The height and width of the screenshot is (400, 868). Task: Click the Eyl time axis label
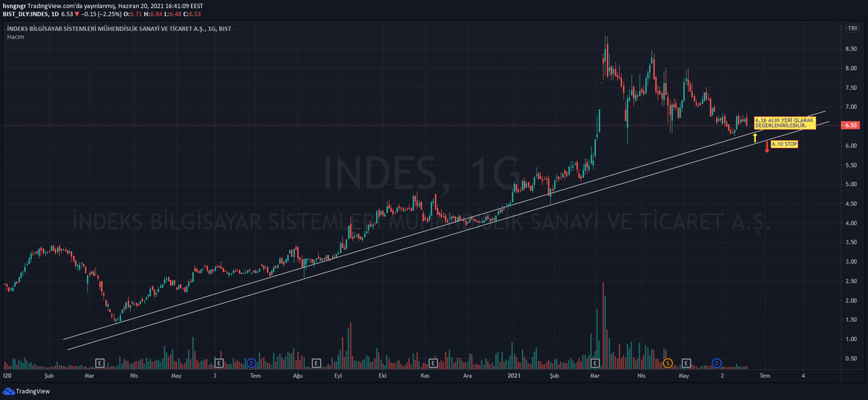[x=339, y=376]
